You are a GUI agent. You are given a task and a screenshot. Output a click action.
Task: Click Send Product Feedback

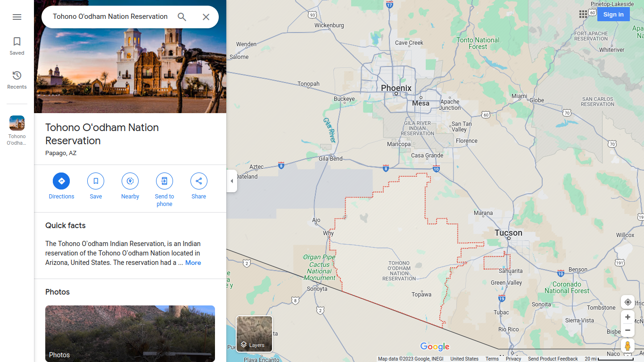click(x=553, y=359)
